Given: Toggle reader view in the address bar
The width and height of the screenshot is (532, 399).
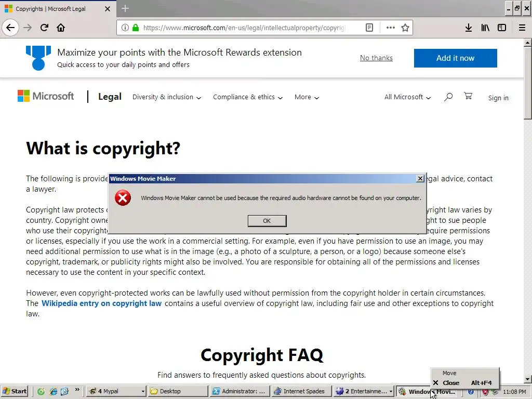Looking at the screenshot, I should pos(369,28).
